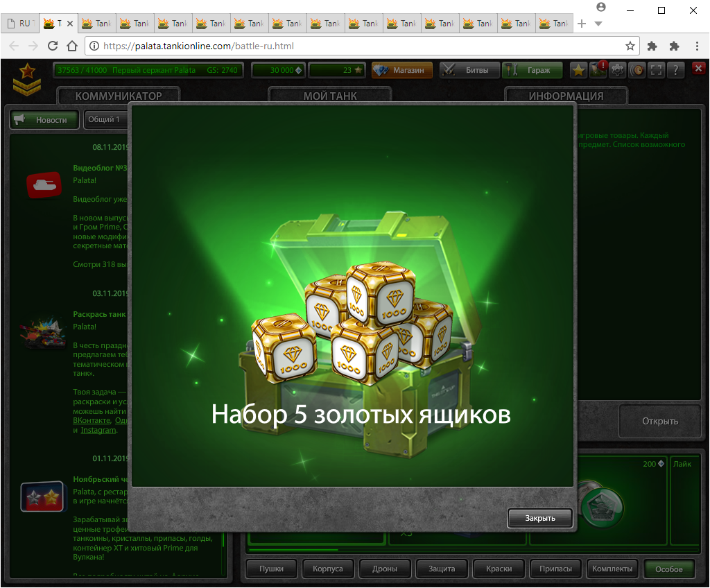Select the Краски category tab
Viewport: 710px width, 588px height.
click(499, 569)
